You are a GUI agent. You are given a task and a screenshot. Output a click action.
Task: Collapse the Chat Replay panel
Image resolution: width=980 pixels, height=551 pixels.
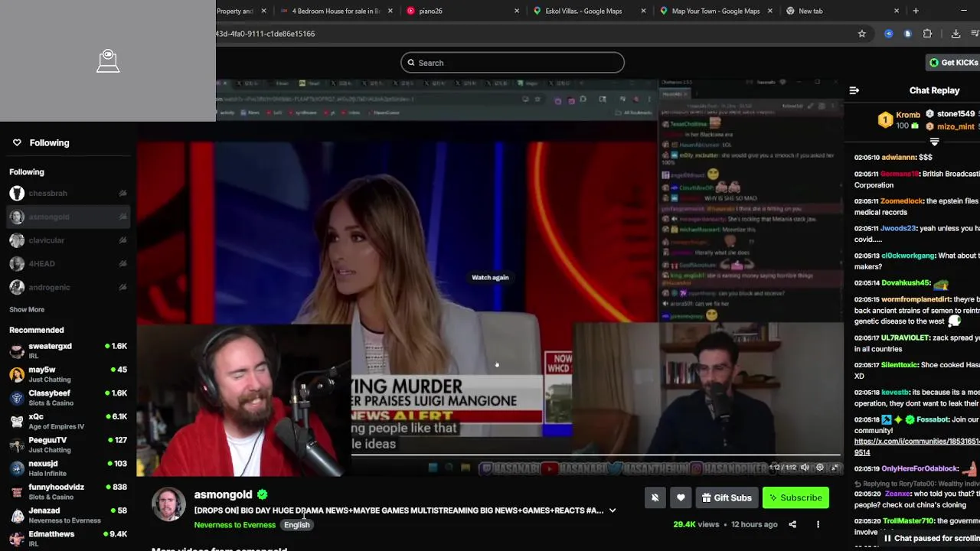(854, 90)
